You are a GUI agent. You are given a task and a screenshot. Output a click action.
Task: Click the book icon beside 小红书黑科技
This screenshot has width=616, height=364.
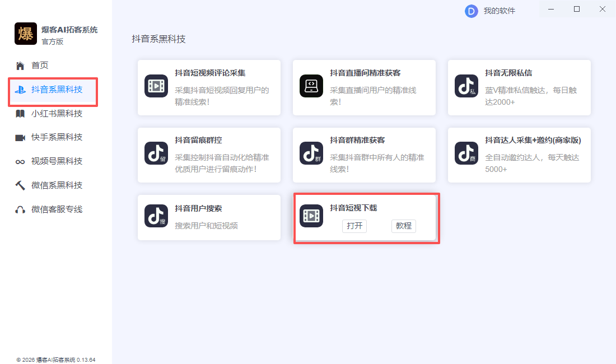pos(20,114)
